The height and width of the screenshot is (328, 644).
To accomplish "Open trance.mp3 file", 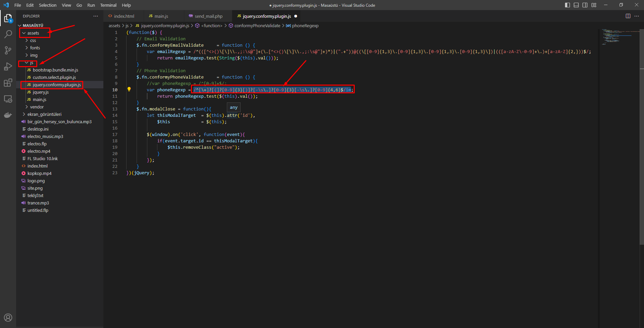I will tap(38, 203).
